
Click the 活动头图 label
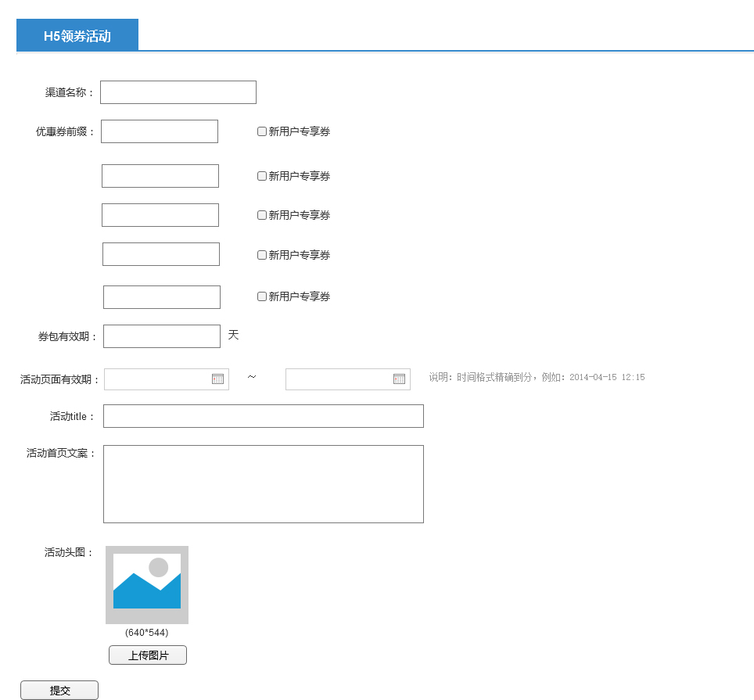click(x=69, y=552)
